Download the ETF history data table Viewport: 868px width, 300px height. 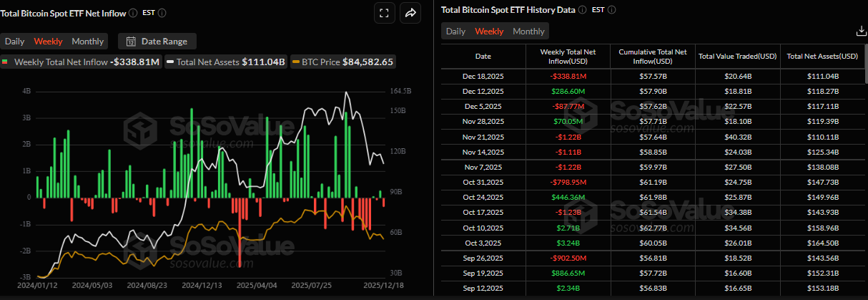pyautogui.click(x=860, y=31)
